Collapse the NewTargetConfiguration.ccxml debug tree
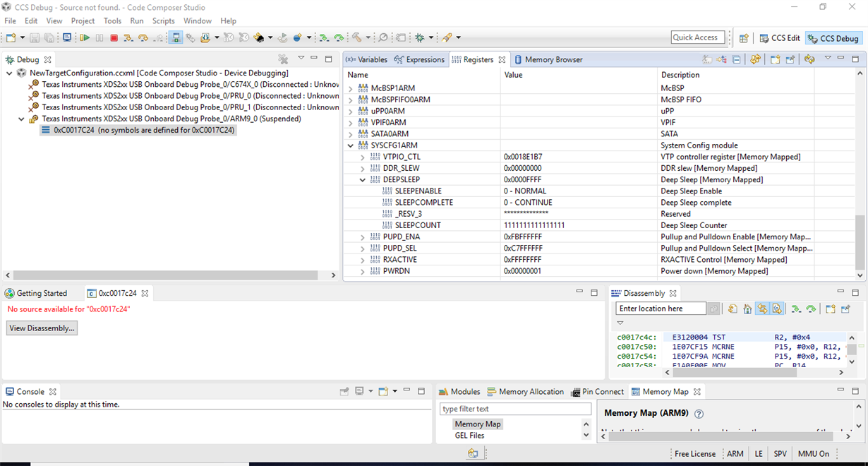 coord(9,73)
